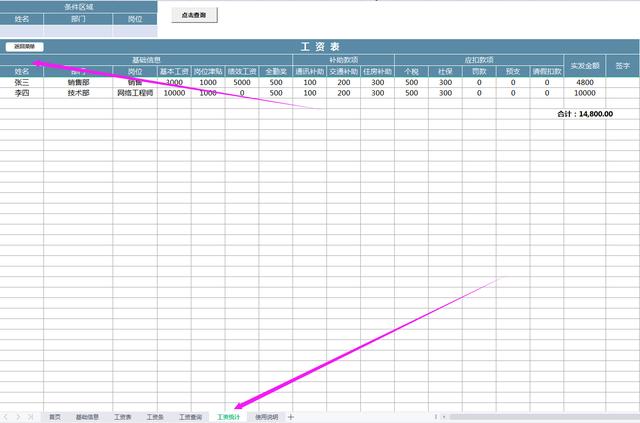Select the 住房补助 column header

pyautogui.click(x=377, y=71)
